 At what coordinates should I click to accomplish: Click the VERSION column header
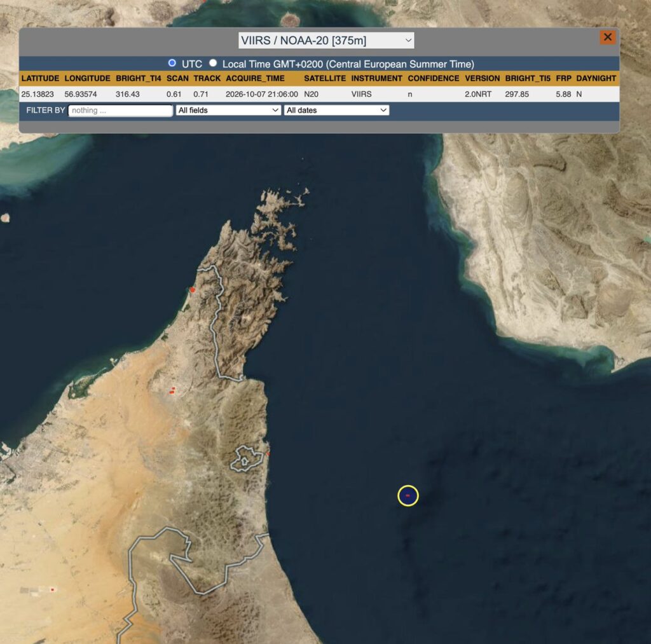click(x=482, y=78)
